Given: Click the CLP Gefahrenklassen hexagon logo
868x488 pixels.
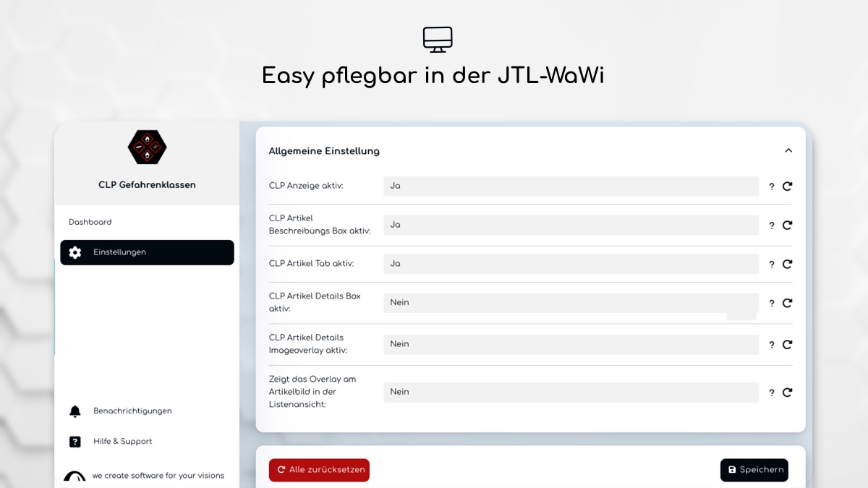Looking at the screenshot, I should pos(148,147).
